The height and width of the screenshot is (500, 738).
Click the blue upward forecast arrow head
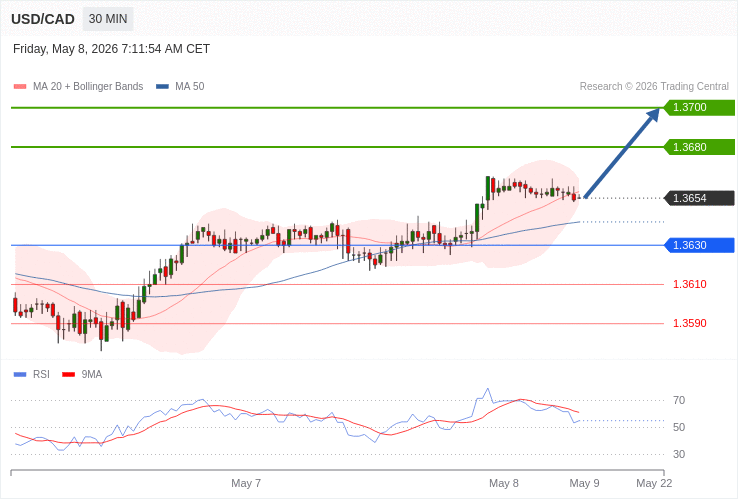[x=652, y=116]
